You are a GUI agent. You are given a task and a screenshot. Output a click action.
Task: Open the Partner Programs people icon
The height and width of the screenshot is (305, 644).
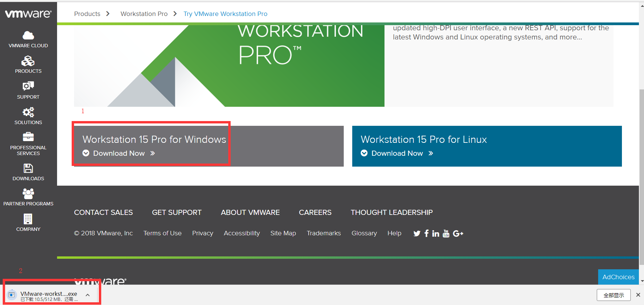coord(28,193)
